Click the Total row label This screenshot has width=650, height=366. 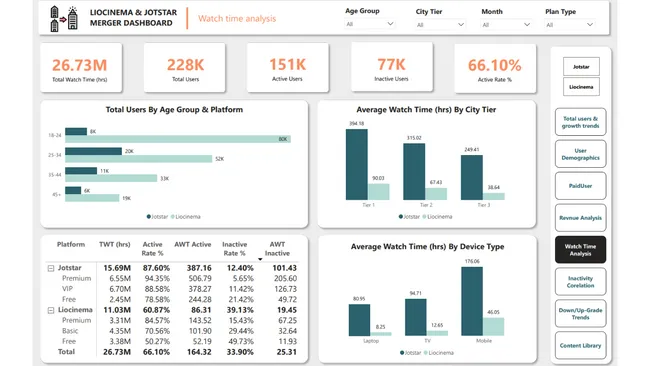click(x=66, y=352)
